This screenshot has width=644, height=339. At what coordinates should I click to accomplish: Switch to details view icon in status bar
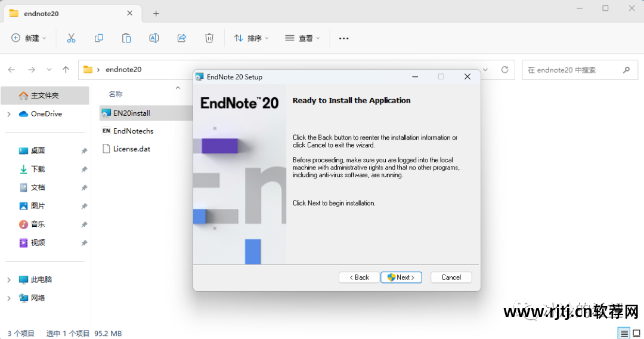coord(624,333)
